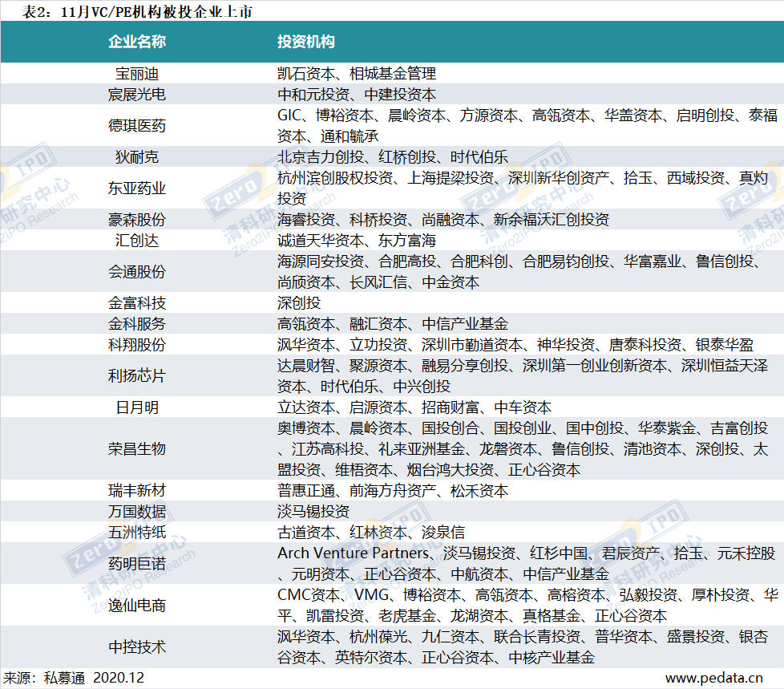Select the 东亚药业 company cell
Viewport: 784px width, 689px height.
point(137,188)
